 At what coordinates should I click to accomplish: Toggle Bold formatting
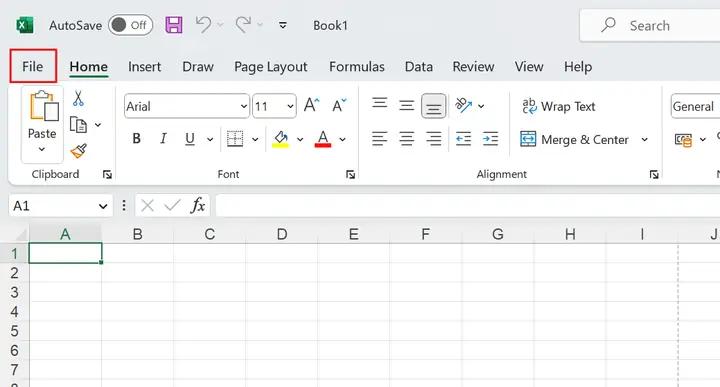click(136, 138)
